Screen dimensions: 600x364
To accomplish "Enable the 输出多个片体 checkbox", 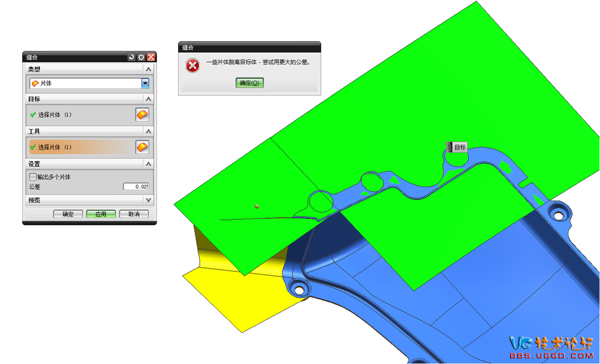I will (x=33, y=177).
